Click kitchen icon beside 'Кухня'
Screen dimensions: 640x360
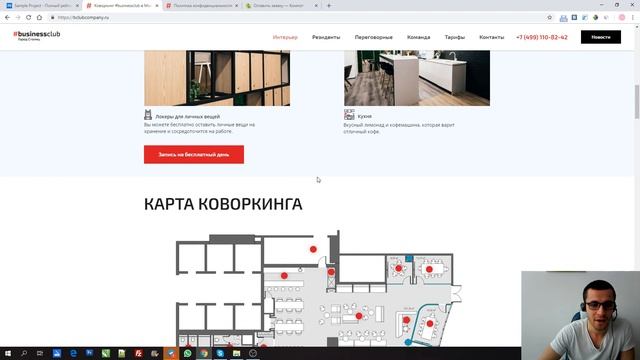[x=349, y=114]
